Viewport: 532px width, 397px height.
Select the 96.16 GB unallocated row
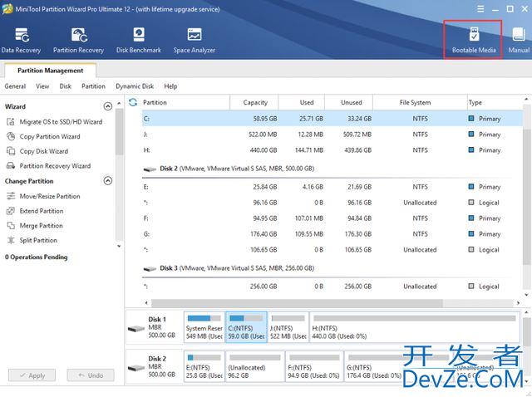pyautogui.click(x=332, y=203)
